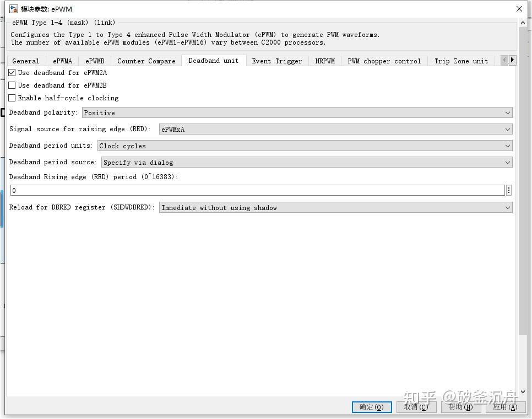Click the 应用 apply button
Screen dimensions: 532x419
click(x=505, y=407)
